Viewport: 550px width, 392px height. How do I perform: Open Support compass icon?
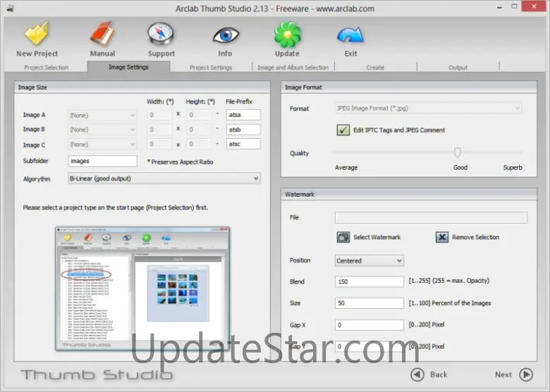pos(161,34)
